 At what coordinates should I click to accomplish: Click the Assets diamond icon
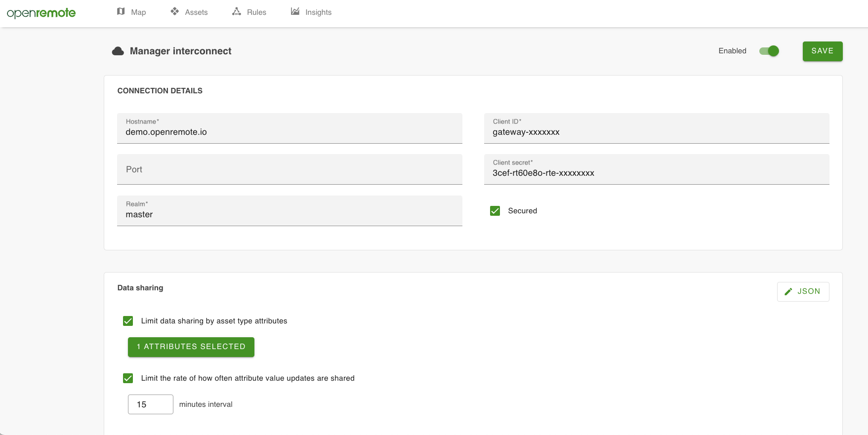pyautogui.click(x=175, y=11)
